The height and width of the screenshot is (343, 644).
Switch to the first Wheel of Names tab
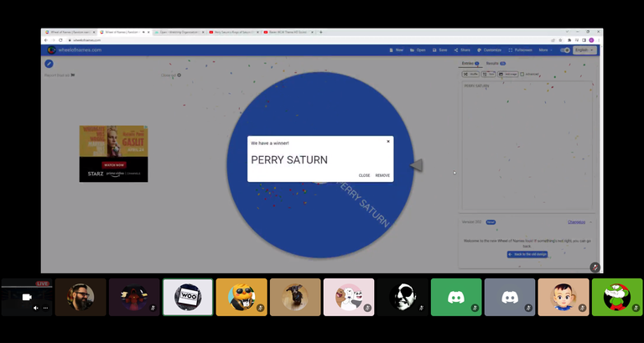(x=70, y=32)
